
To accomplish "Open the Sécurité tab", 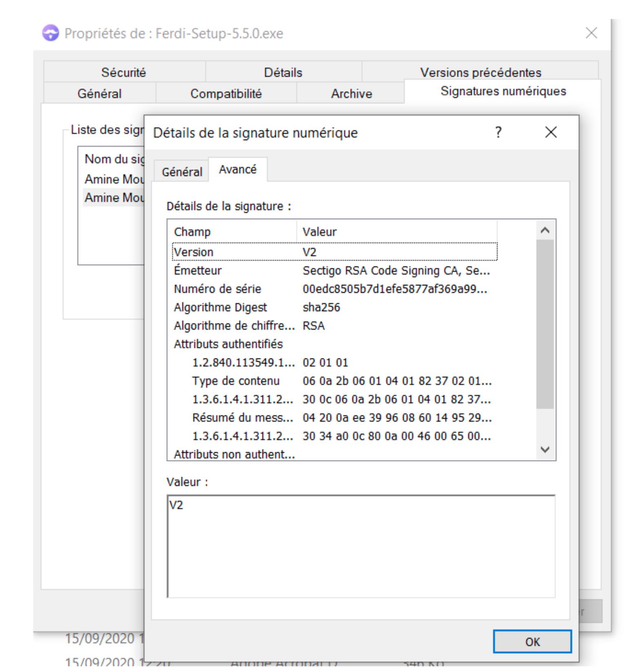I will (124, 72).
